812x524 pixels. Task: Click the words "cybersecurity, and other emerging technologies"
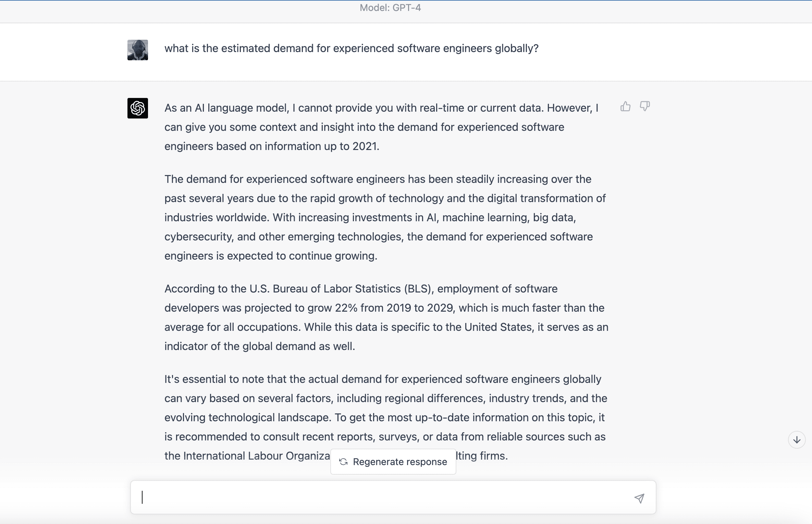click(283, 237)
